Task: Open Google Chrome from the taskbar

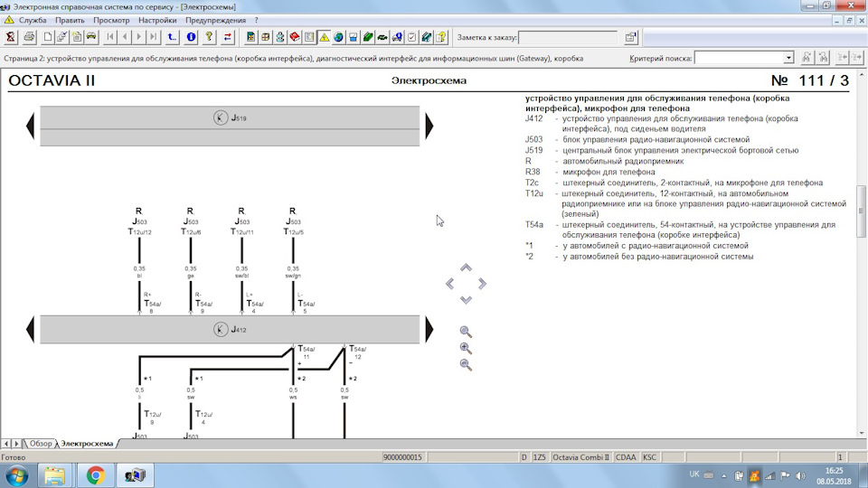Action: point(95,476)
